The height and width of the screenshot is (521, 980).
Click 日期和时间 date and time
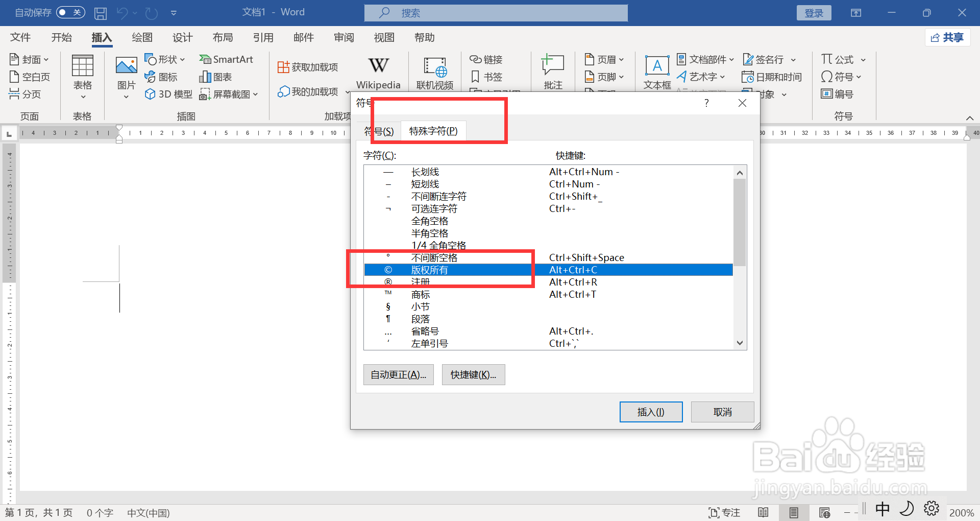point(772,77)
